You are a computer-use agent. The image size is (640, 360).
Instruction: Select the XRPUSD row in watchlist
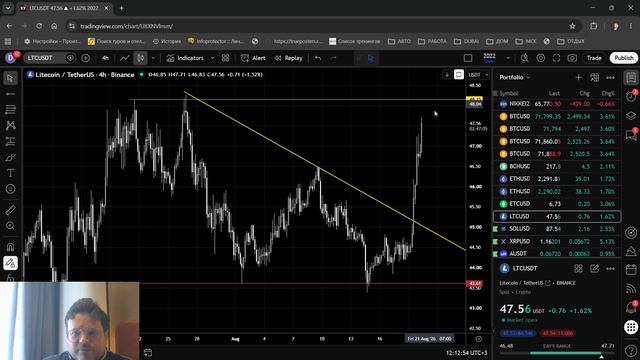[x=557, y=242]
